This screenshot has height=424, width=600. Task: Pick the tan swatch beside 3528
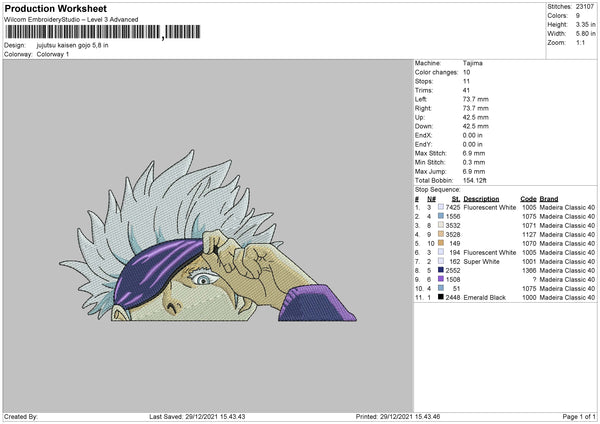441,234
